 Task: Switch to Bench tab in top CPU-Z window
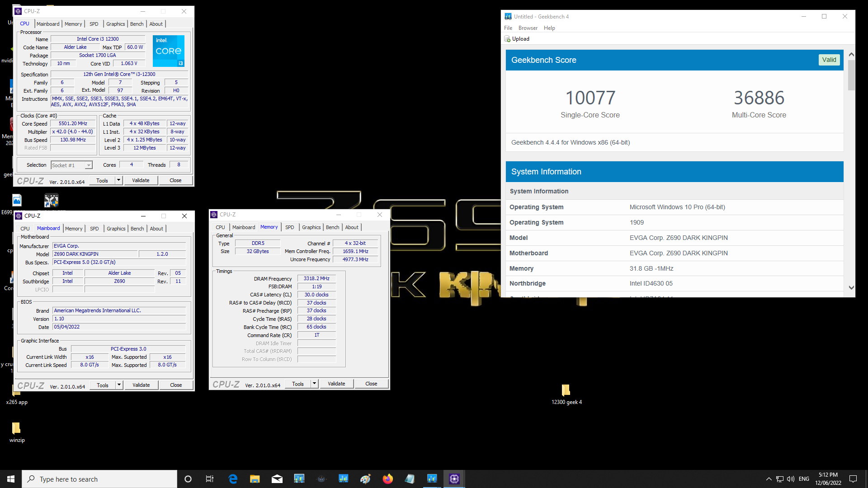click(x=137, y=24)
